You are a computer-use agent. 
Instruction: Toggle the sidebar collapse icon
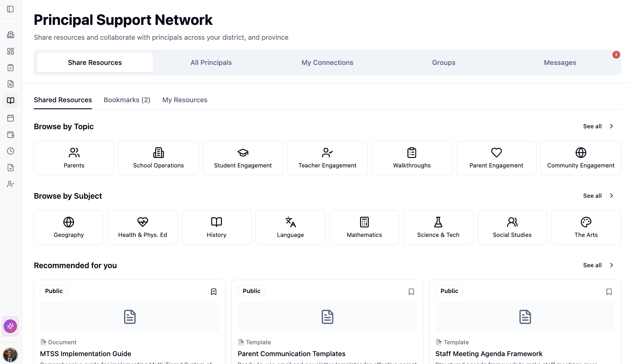[x=10, y=9]
